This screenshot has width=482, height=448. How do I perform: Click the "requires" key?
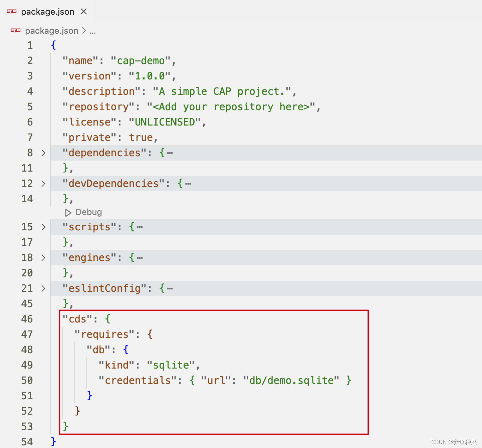[x=104, y=334]
